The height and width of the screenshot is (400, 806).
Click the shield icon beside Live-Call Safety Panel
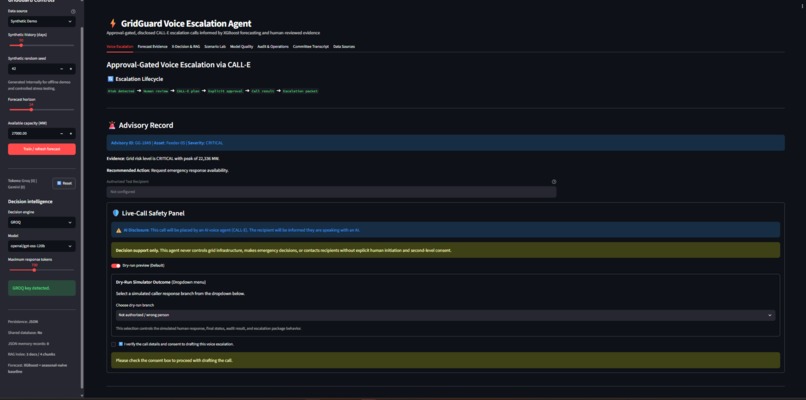pos(116,213)
